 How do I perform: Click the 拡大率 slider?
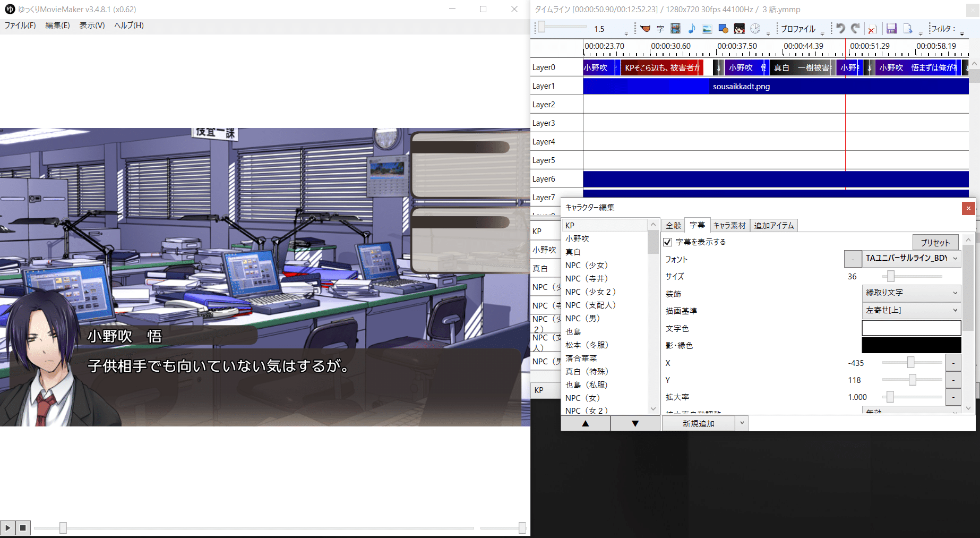click(912, 397)
